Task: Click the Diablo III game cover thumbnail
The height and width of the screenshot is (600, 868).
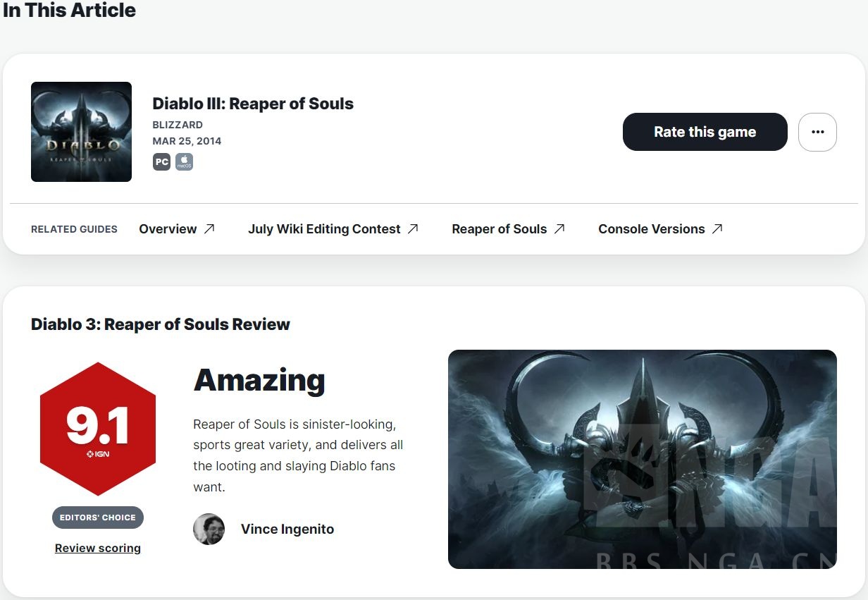Action: (81, 132)
